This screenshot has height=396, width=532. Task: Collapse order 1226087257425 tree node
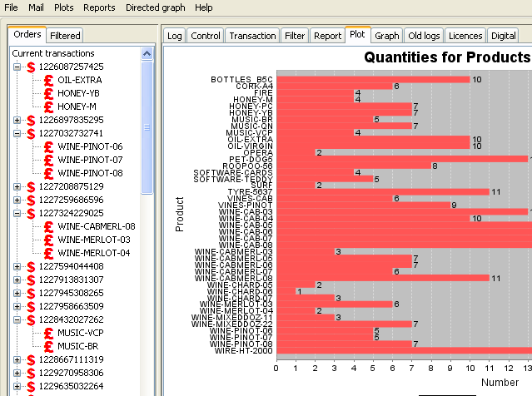[17, 67]
